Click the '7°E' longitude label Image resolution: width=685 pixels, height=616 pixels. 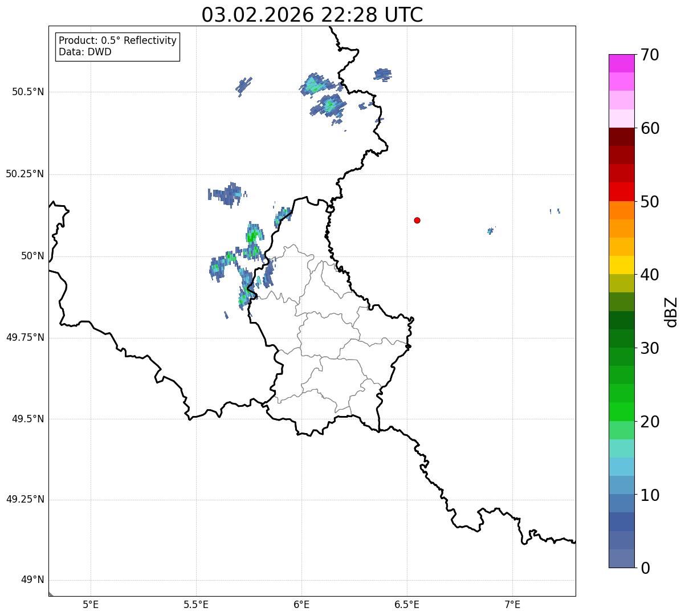click(512, 605)
